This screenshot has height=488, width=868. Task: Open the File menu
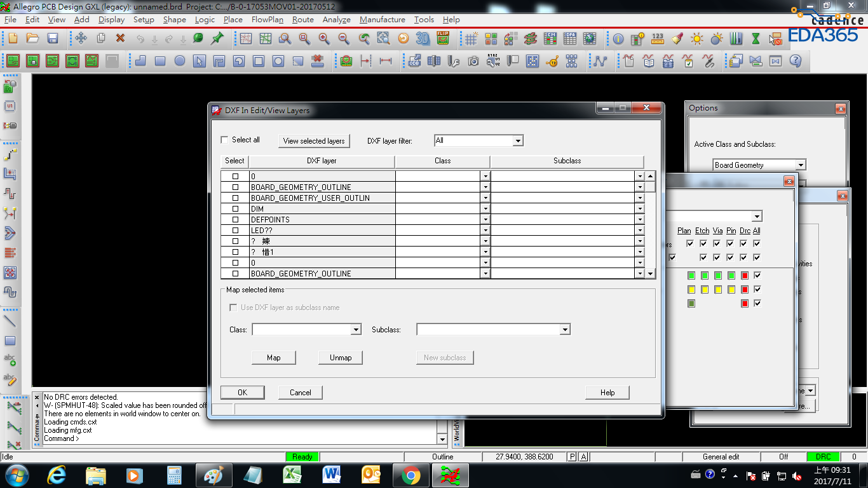(10, 20)
